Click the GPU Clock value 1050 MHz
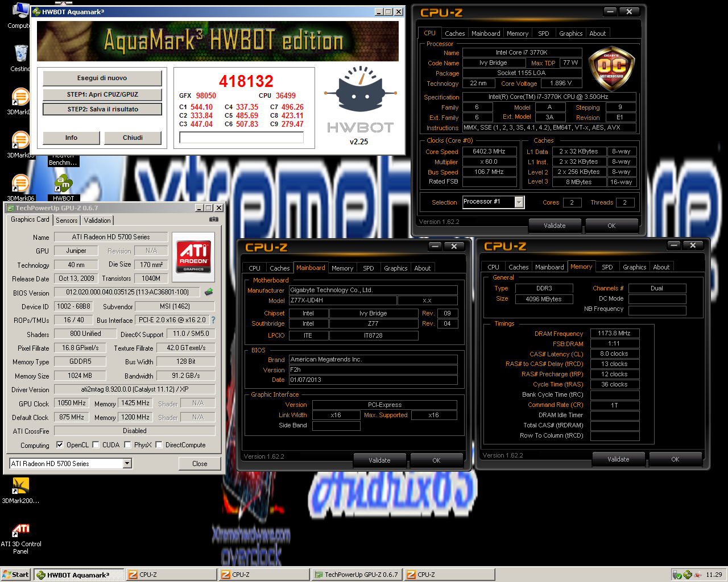Viewport: 728px width, 582px height. pos(72,403)
